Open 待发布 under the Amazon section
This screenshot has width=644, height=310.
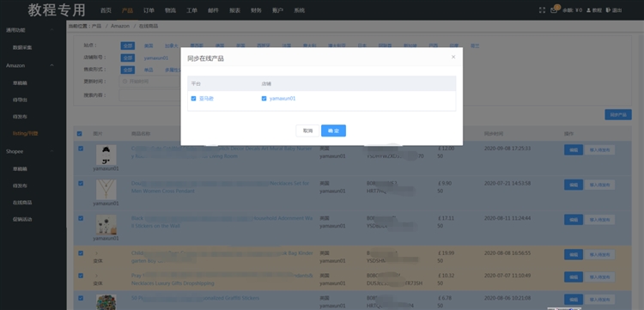[x=20, y=117]
